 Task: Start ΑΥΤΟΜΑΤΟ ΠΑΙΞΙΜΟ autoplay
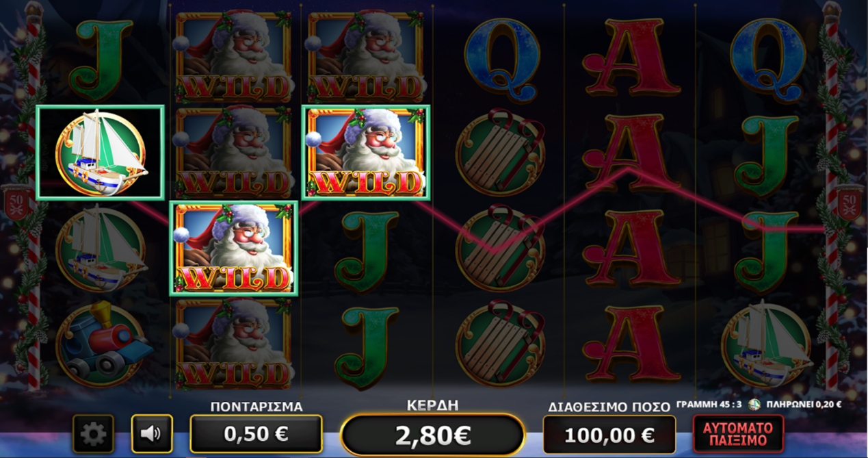(x=738, y=434)
